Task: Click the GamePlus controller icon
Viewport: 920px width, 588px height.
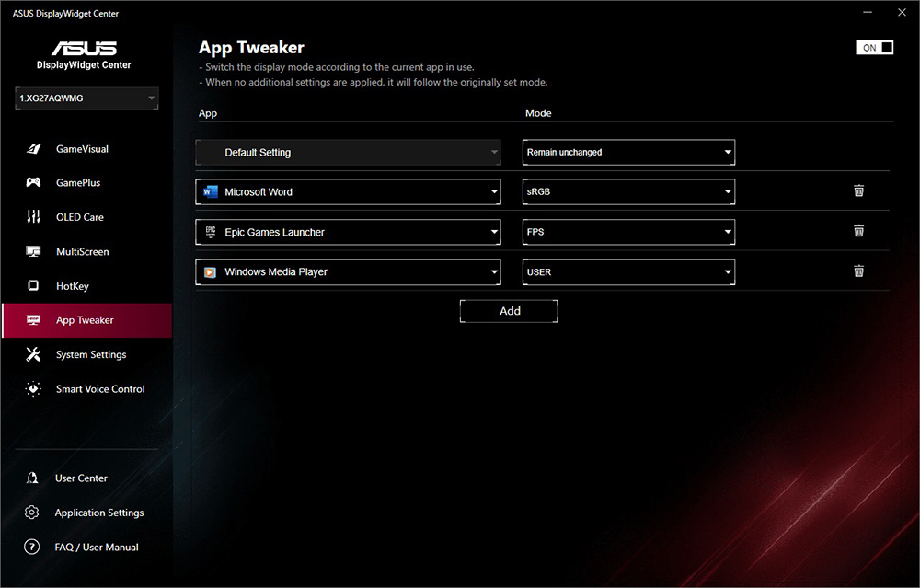Action: 33,183
